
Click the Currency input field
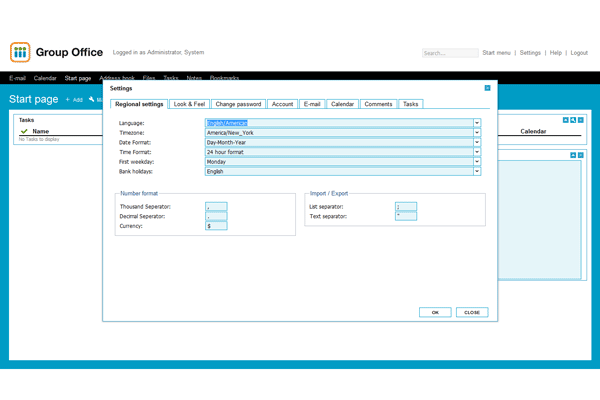coord(216,226)
